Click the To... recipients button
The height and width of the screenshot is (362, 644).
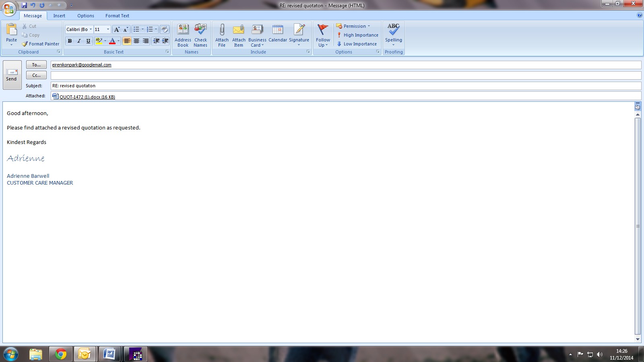[x=36, y=65]
